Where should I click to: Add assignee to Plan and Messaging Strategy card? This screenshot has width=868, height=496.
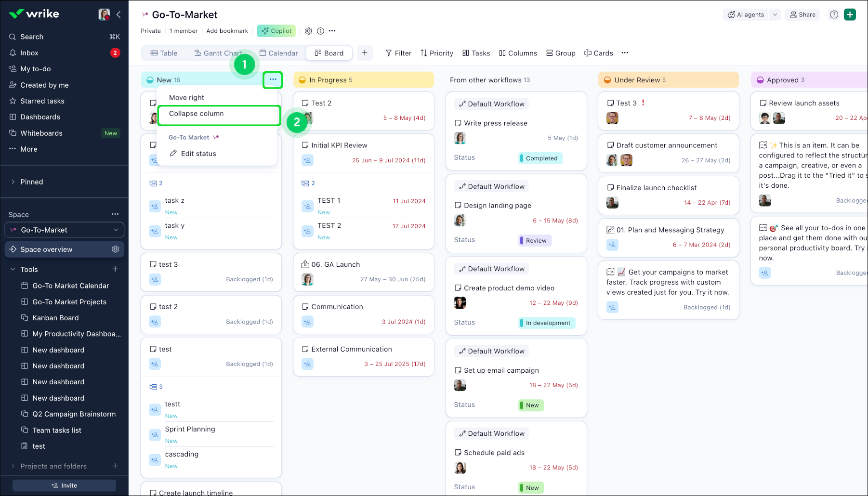click(612, 245)
